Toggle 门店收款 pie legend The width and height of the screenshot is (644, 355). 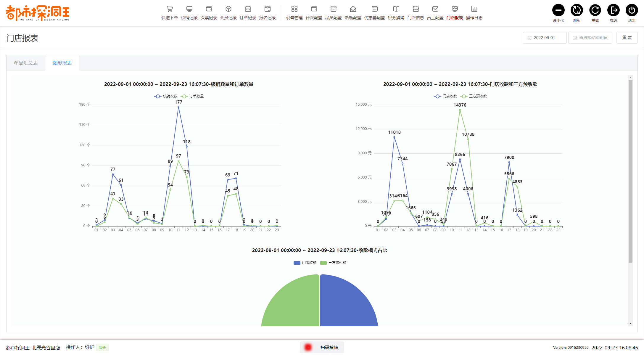pos(305,263)
